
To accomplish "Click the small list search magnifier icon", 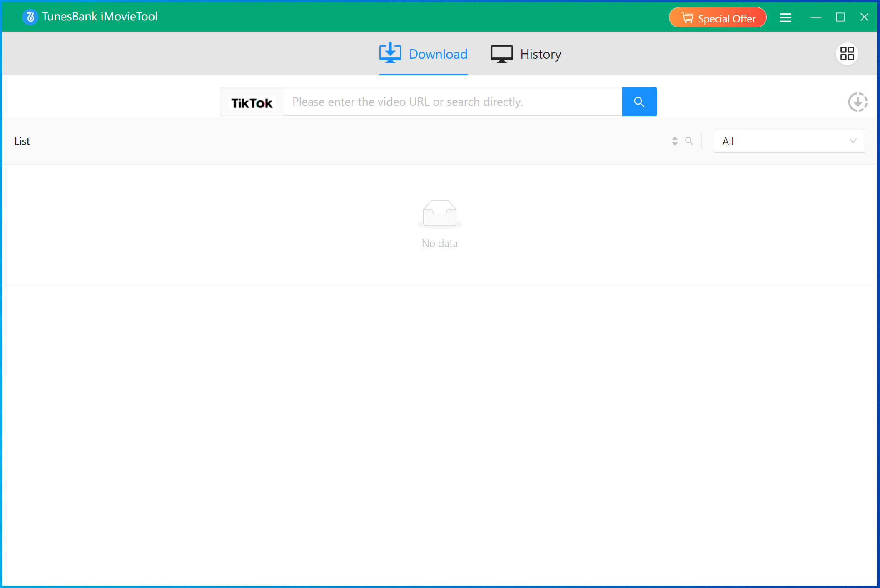I will click(689, 141).
